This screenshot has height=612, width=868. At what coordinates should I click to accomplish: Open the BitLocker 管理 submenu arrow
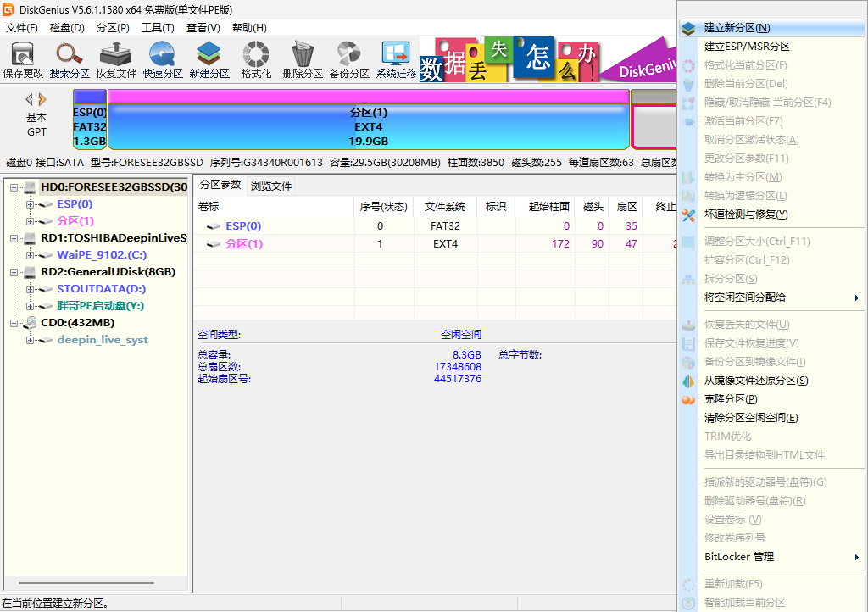tap(857, 557)
